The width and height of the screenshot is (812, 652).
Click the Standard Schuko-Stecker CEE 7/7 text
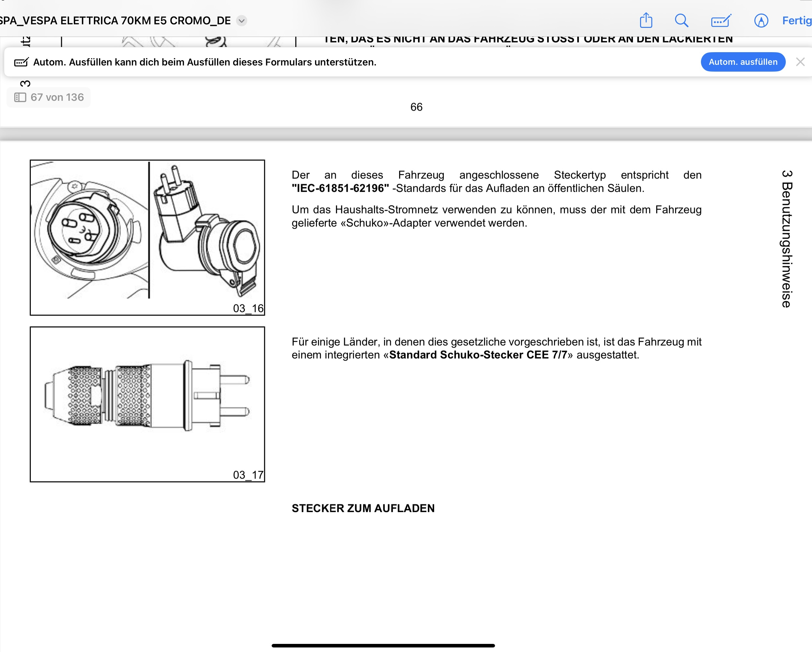coord(478,355)
